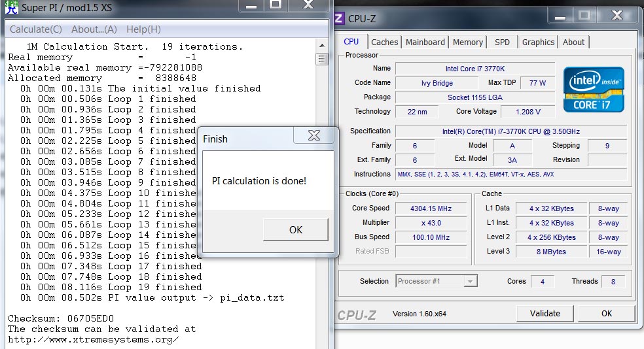The height and width of the screenshot is (349, 644).
Task: Maximize the Super PI window
Action: point(276,5)
